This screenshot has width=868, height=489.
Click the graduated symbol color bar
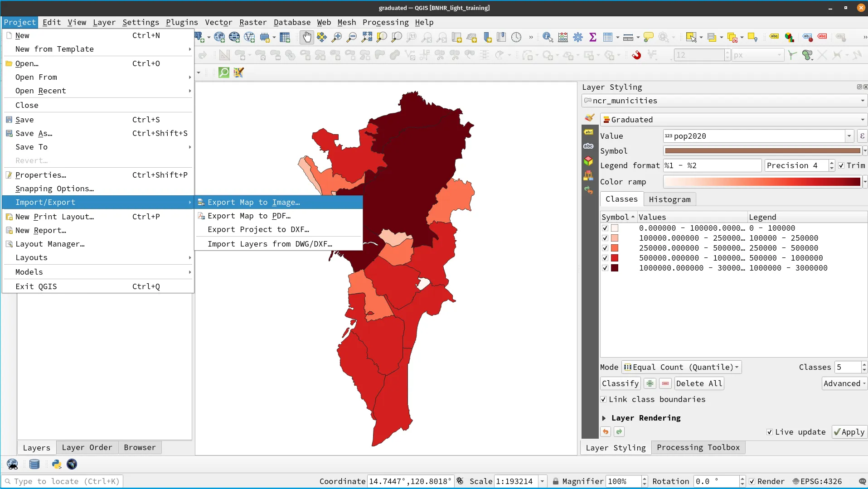[761, 151]
